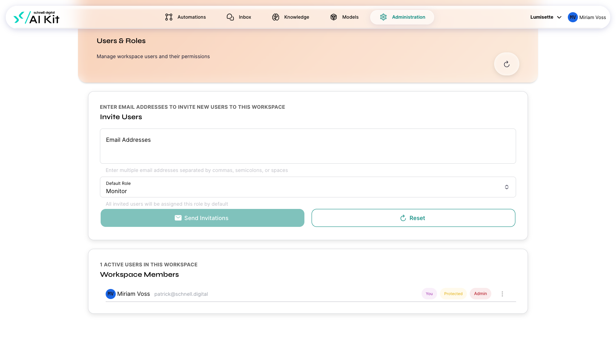Open the Models tab

tap(344, 17)
